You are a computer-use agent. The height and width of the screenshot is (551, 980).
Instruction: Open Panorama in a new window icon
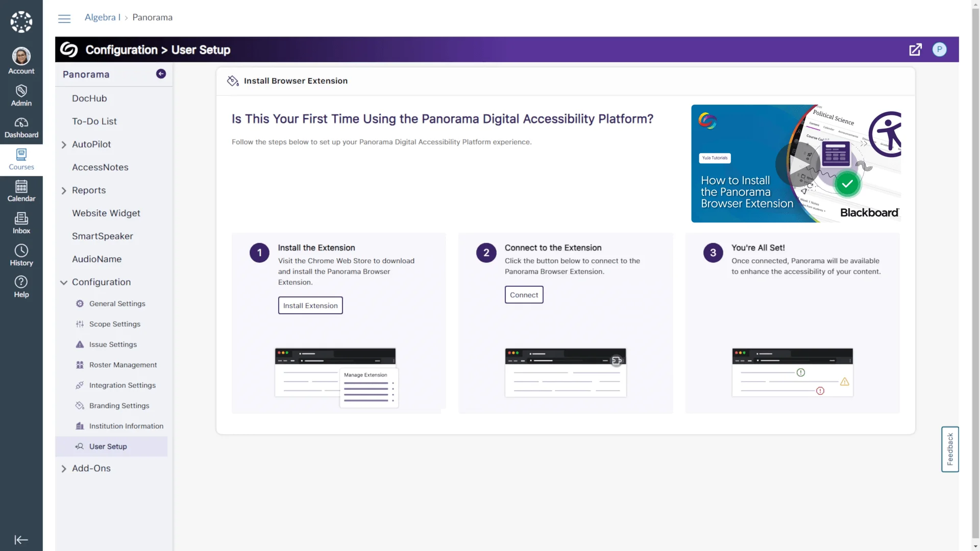coord(915,49)
